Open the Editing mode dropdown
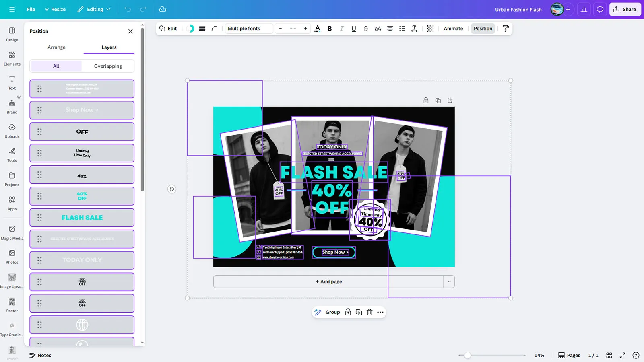Screen dimensions: 644x362 pos(94,10)
